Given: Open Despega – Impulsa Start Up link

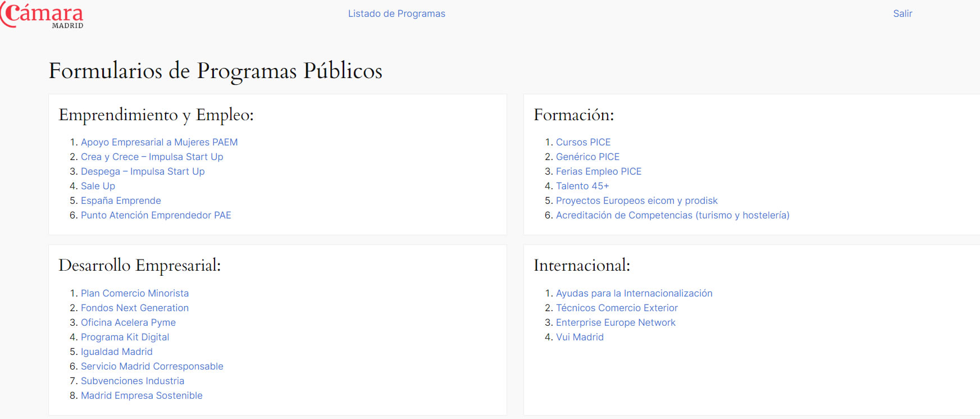Looking at the screenshot, I should pyautogui.click(x=143, y=171).
